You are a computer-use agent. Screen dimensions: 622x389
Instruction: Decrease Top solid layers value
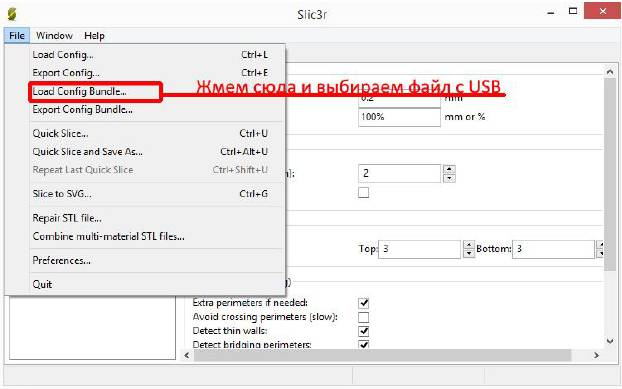point(469,253)
